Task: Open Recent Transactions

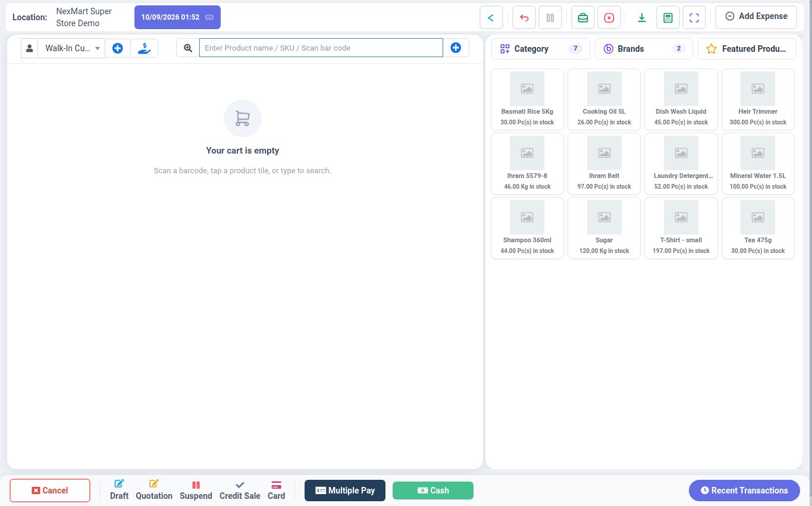Action: click(x=744, y=491)
